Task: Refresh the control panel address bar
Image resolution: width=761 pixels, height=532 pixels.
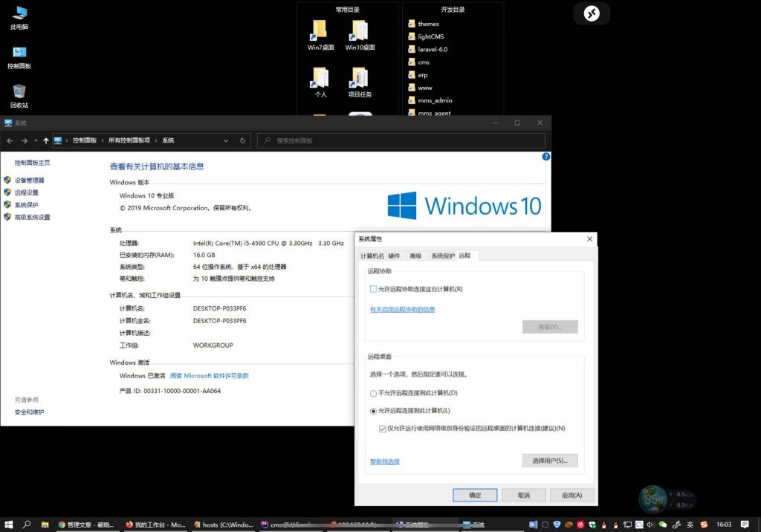Action: coord(243,140)
